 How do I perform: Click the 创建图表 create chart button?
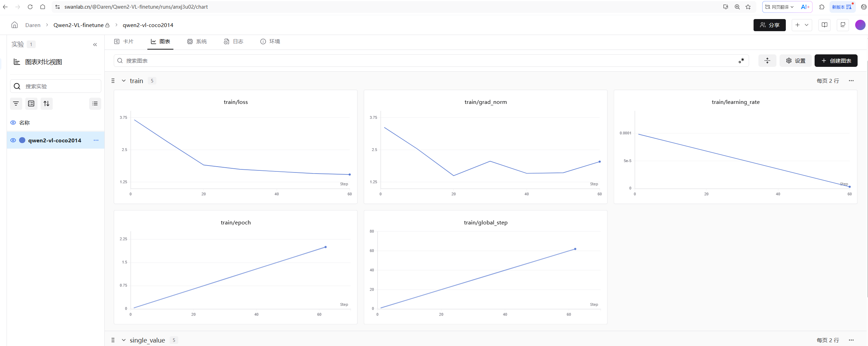coord(836,61)
